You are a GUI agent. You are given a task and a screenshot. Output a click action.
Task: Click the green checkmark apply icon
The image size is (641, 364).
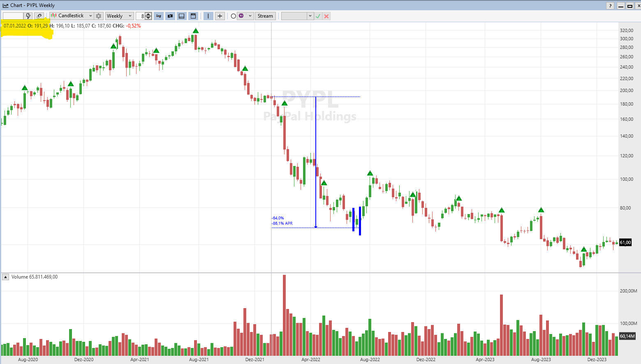pos(318,16)
